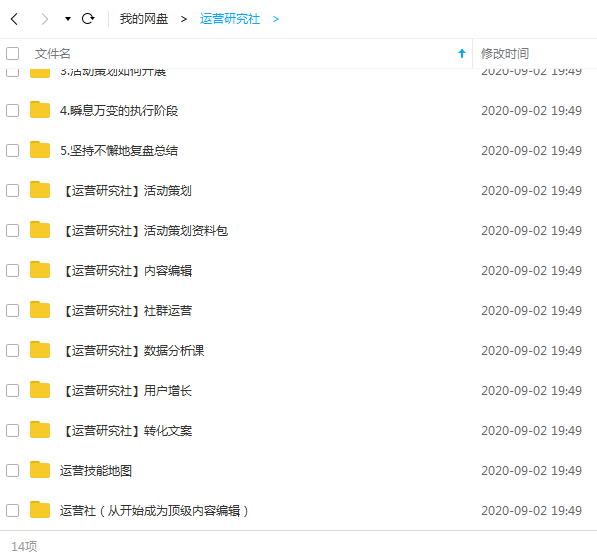Check the box for 4.瞬息万变的执行阶段
Image resolution: width=597 pixels, height=557 pixels.
[13, 110]
